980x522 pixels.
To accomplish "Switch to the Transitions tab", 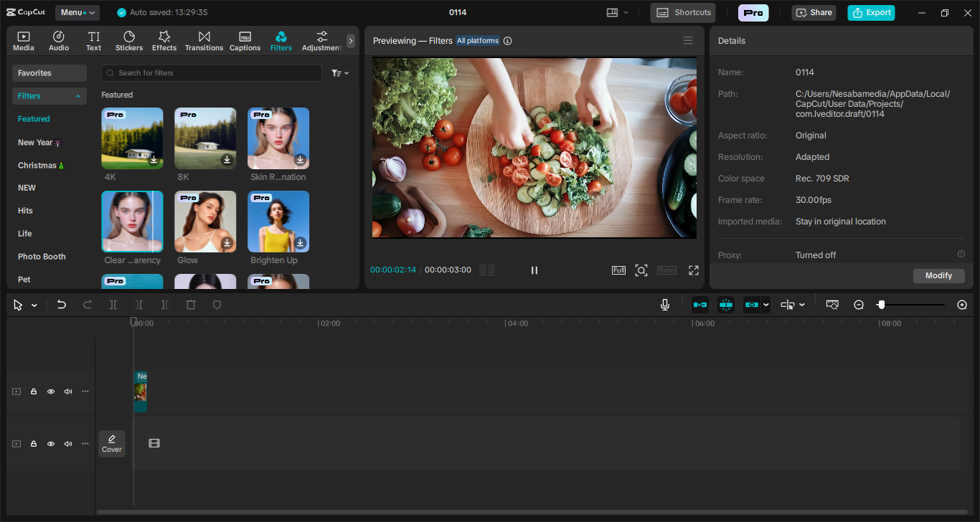I will point(204,41).
